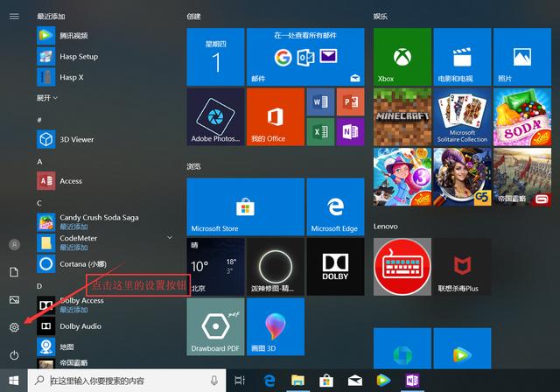Open 电影和电视 tile
This screenshot has height=392, width=560.
[x=462, y=57]
